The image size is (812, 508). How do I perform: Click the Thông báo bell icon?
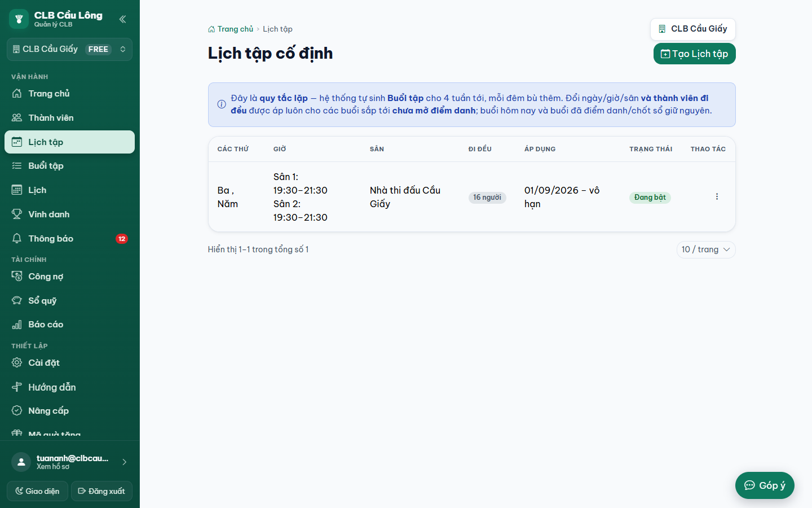[17, 239]
